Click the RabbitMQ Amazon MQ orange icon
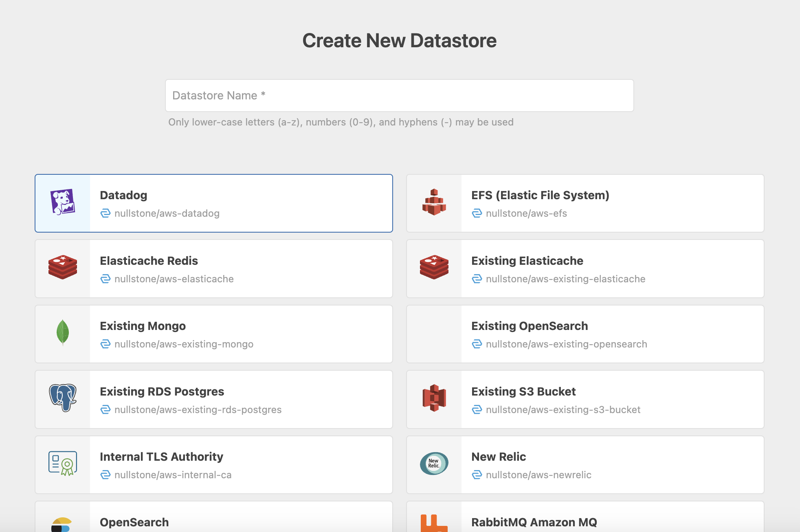 pos(434,523)
